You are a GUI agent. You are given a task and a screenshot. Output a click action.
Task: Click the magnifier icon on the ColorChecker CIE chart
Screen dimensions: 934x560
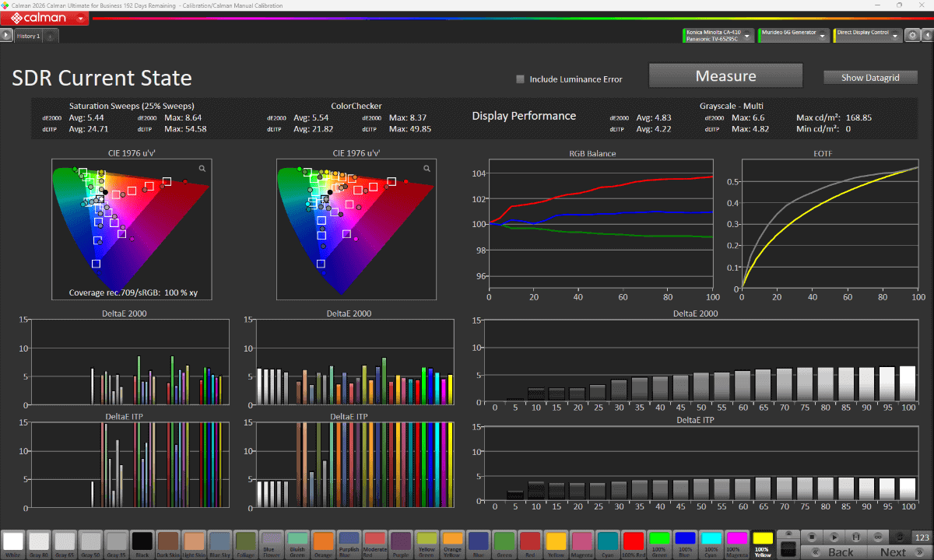pyautogui.click(x=427, y=168)
